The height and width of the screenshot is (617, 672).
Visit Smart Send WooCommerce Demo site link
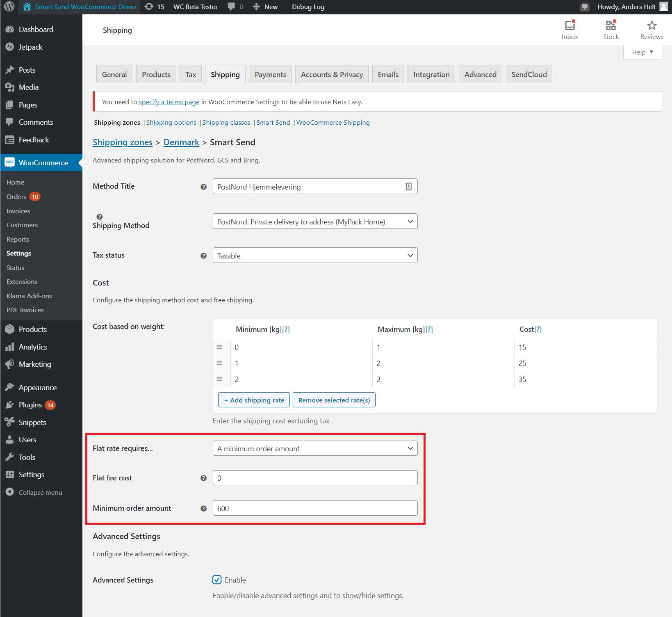(80, 7)
